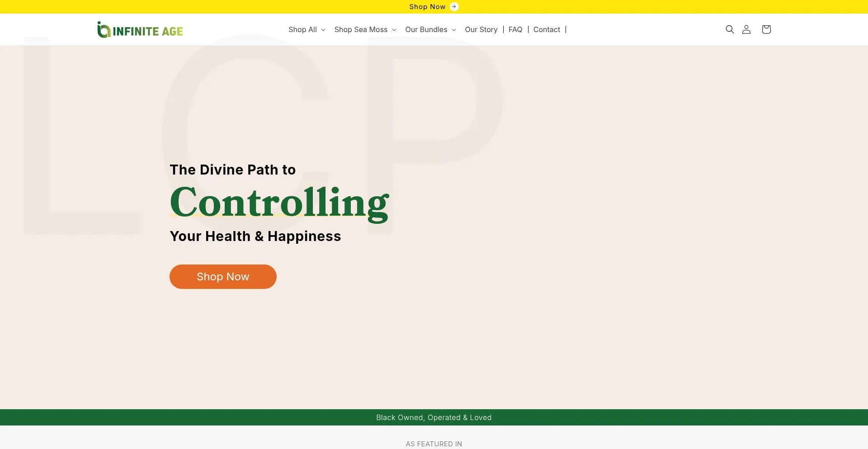Image resolution: width=868 pixels, height=449 pixels.
Task: Click the green Controlling headline
Action: [279, 203]
